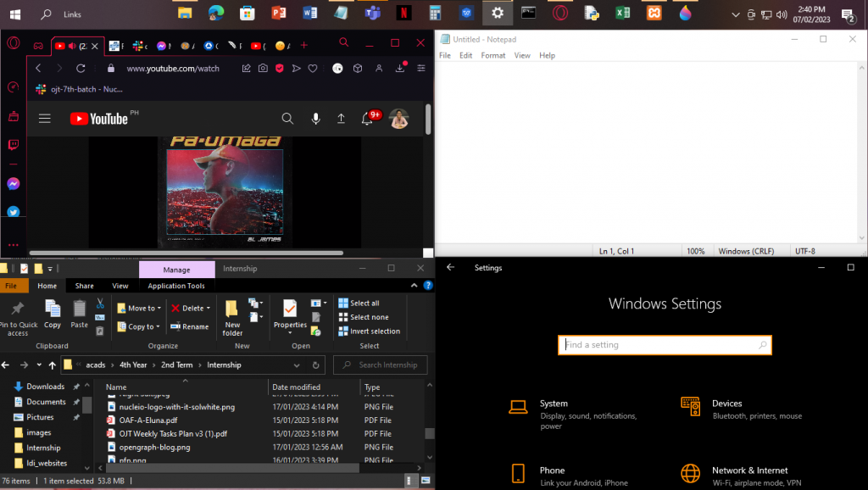
Task: Open Twitter in Opera sidebar
Action: (x=14, y=211)
